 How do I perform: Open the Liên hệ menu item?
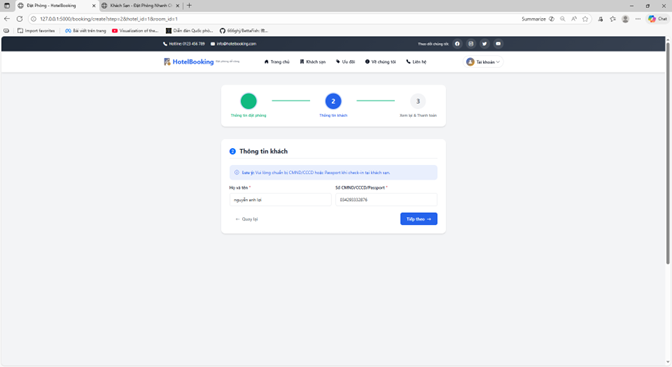pos(416,62)
